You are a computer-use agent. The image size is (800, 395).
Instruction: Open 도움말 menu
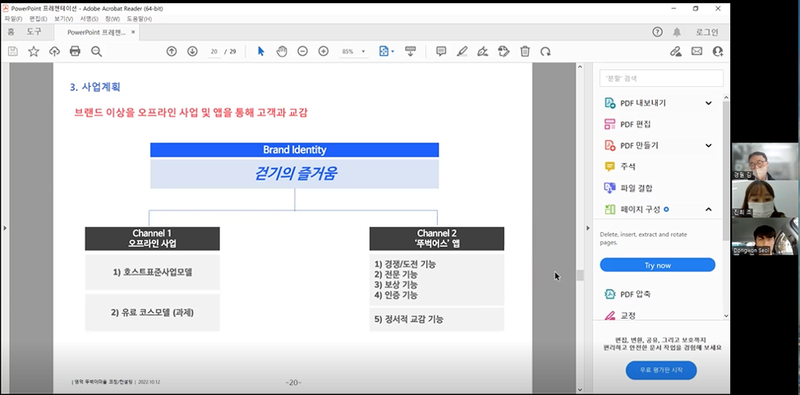pyautogui.click(x=139, y=19)
